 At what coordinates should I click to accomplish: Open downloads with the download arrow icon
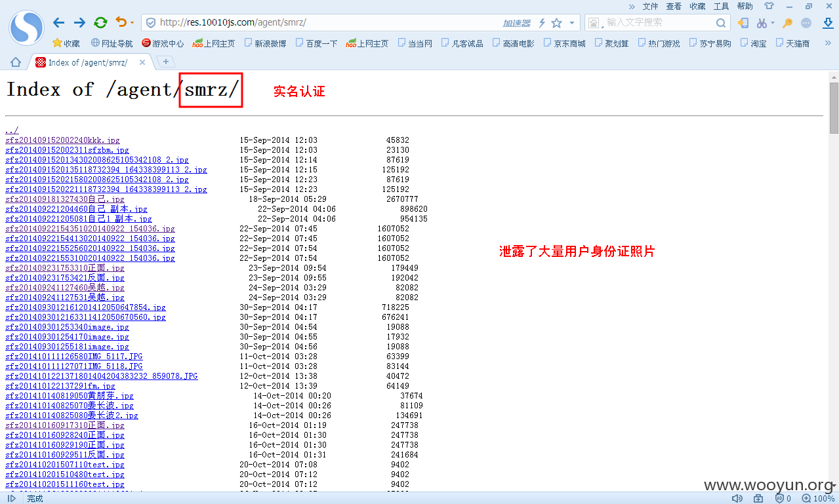pyautogui.click(x=828, y=23)
